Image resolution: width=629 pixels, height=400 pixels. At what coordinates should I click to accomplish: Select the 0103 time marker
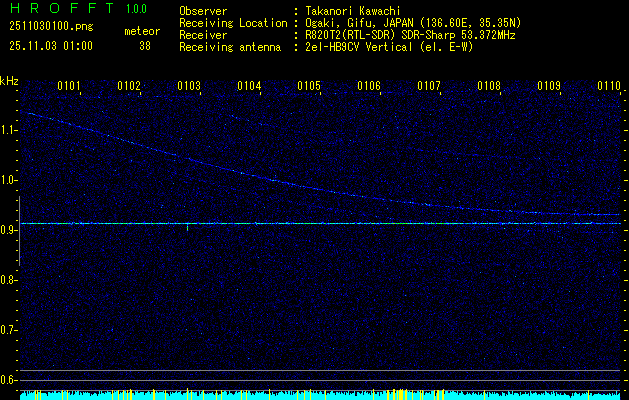click(x=189, y=86)
